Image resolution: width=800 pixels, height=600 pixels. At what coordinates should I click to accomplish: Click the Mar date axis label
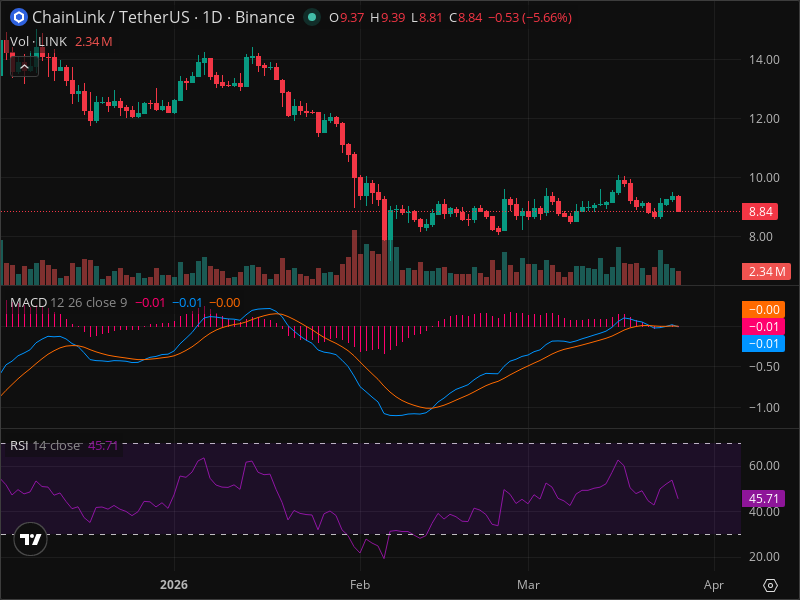point(528,585)
